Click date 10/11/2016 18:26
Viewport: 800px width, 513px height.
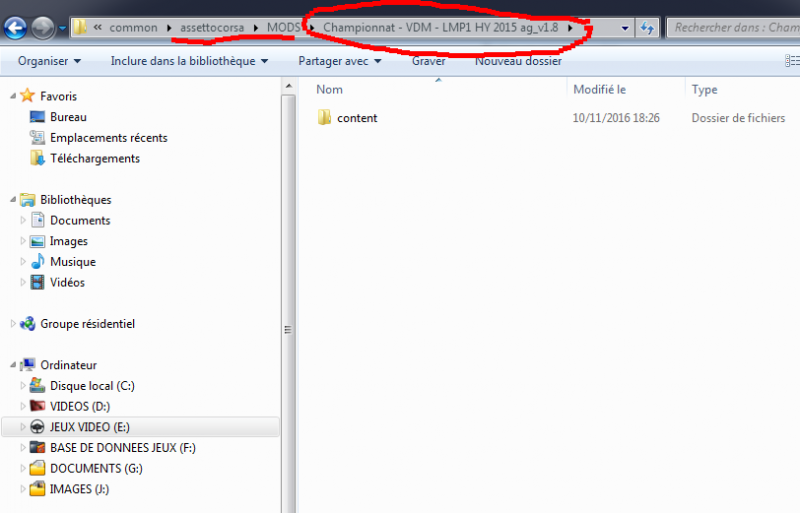[x=616, y=118]
